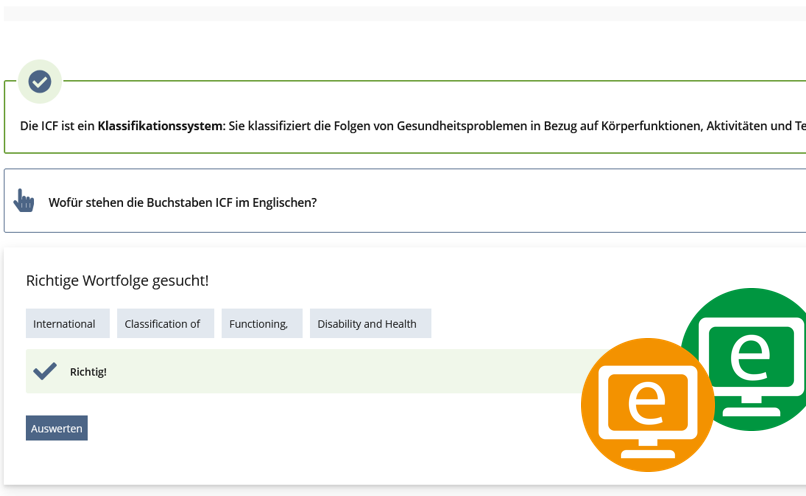Click the "Richtig!" feedback text
The width and height of the screenshot is (806, 496).
pyautogui.click(x=88, y=372)
